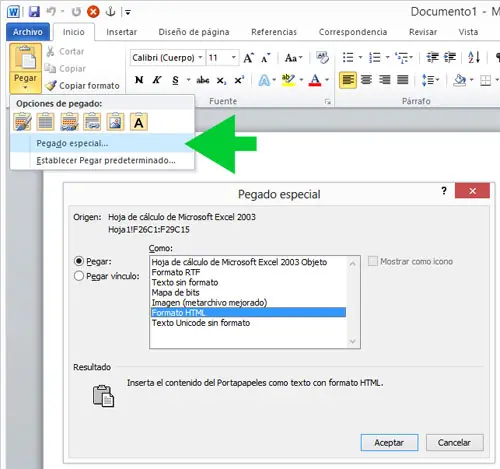
Task: Toggle Italic (K) formatting
Action: coord(157,80)
